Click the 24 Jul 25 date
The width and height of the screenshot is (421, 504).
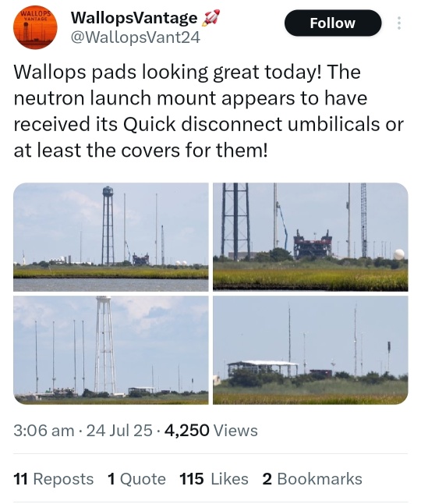point(119,431)
